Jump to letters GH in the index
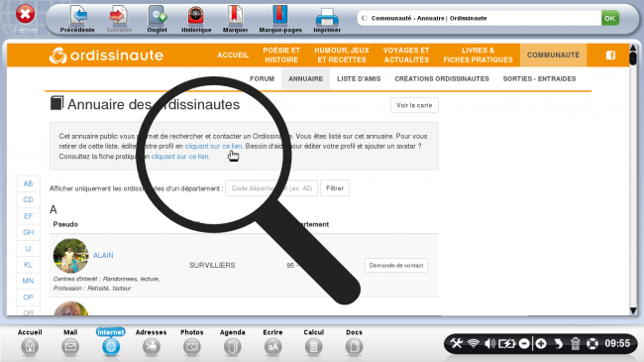This screenshot has height=362, width=644. coord(28,232)
